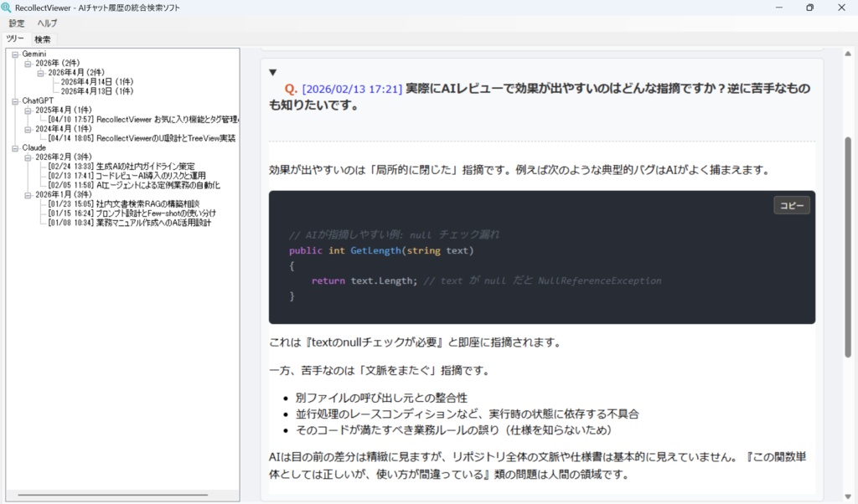Collapse the 2026年4月 (2件) node
858x504 pixels.
pyautogui.click(x=40, y=73)
